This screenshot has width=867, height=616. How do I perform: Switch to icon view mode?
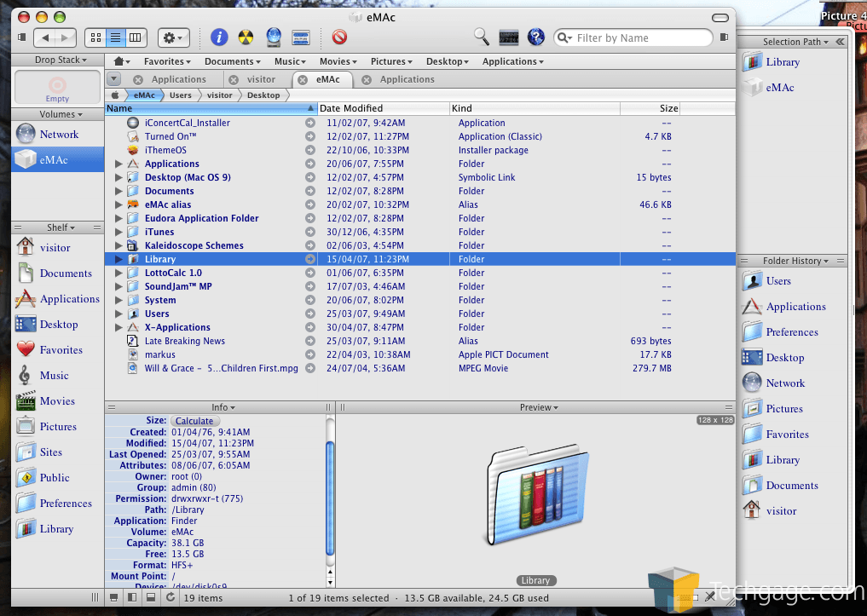[x=95, y=37]
